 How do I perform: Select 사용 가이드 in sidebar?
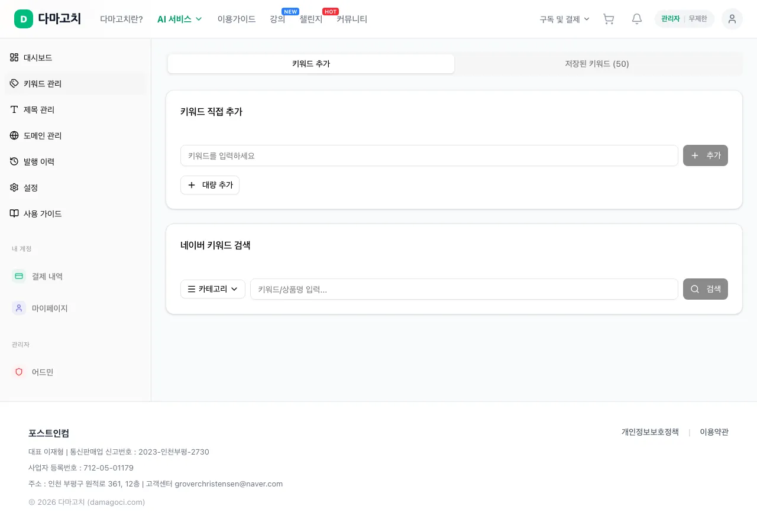click(76, 213)
